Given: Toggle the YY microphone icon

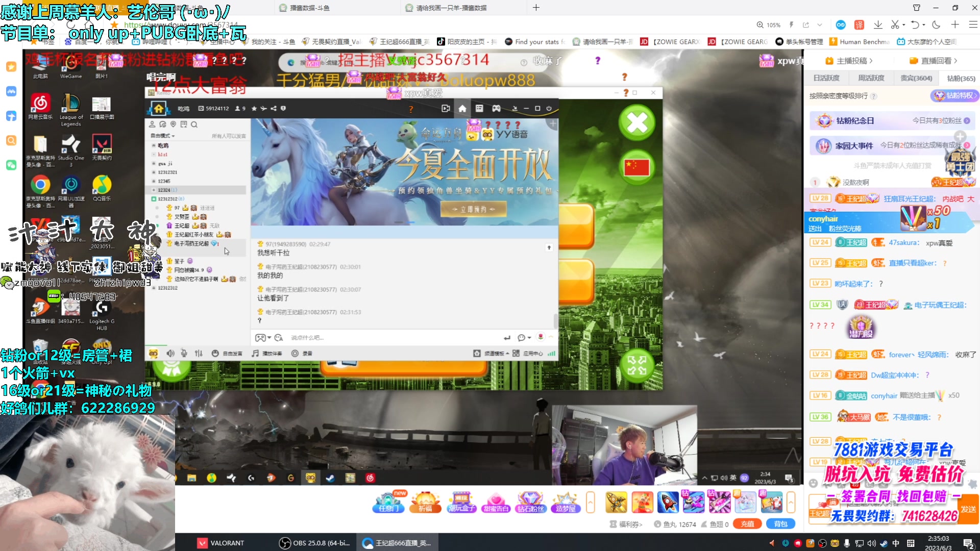Looking at the screenshot, I should click(x=184, y=353).
